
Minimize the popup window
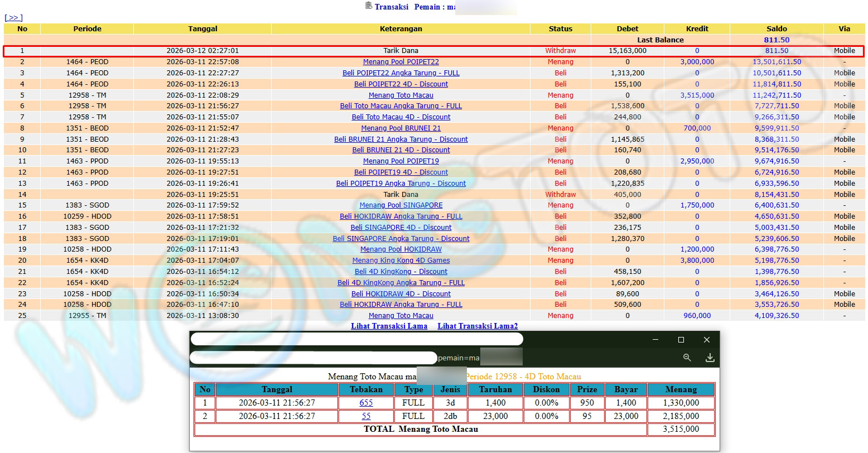point(655,340)
